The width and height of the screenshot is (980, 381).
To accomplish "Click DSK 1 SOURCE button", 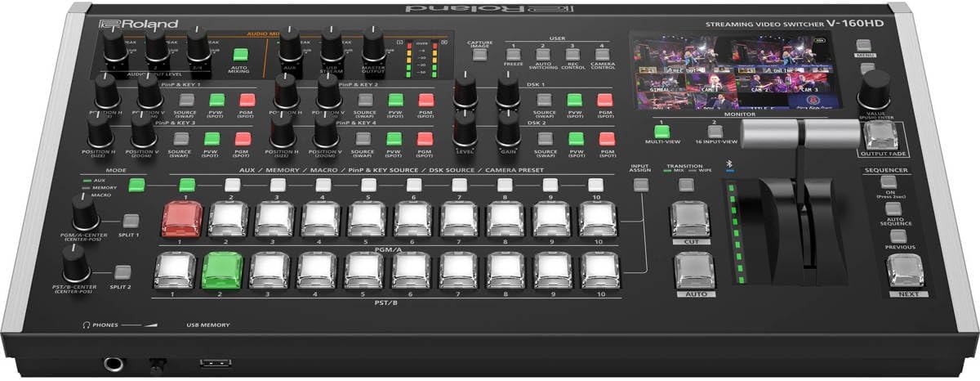I will point(545,100).
